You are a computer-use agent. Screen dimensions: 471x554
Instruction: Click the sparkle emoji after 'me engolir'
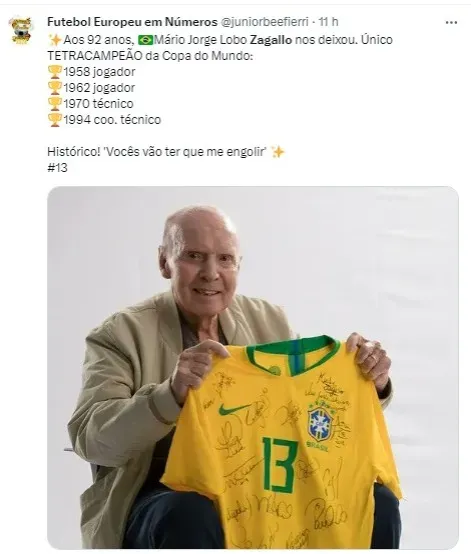pos(278,152)
